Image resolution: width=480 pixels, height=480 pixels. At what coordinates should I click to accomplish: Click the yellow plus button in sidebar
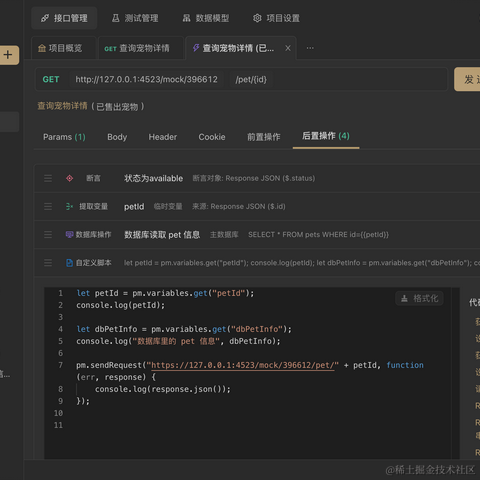pos(8,55)
